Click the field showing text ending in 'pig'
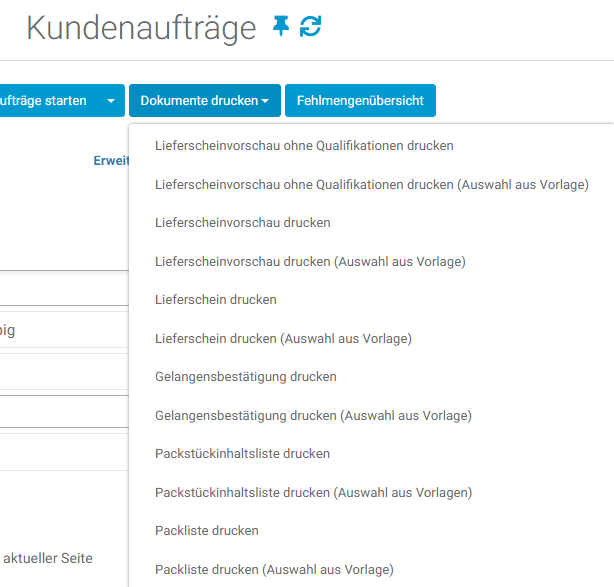Screen dimensions: 614x587 click(x=60, y=331)
